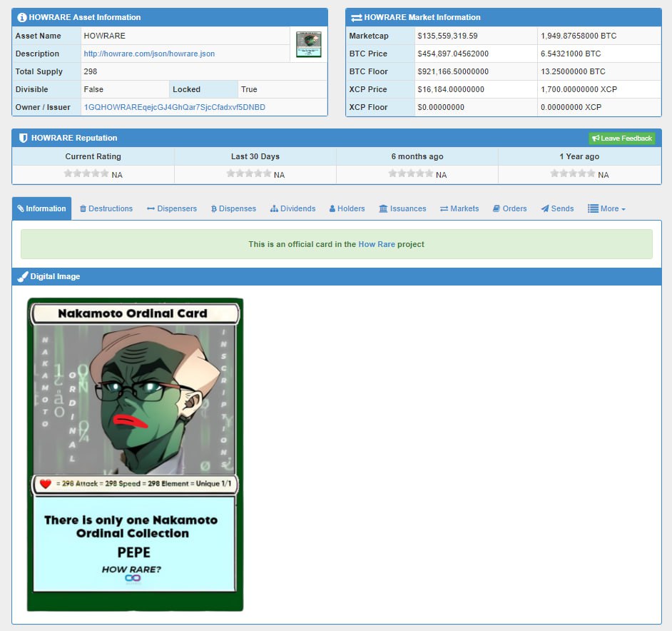The image size is (672, 631).
Task: Expand the More dropdown menu
Action: coord(606,208)
